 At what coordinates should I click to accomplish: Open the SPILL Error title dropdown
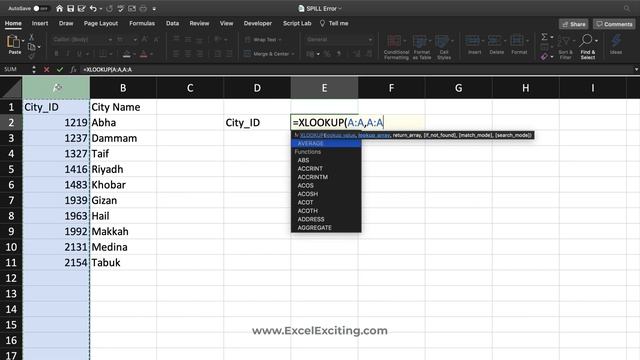(340, 9)
